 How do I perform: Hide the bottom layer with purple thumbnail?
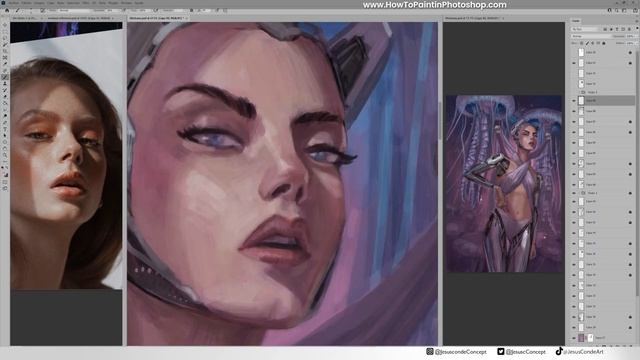coord(574,338)
